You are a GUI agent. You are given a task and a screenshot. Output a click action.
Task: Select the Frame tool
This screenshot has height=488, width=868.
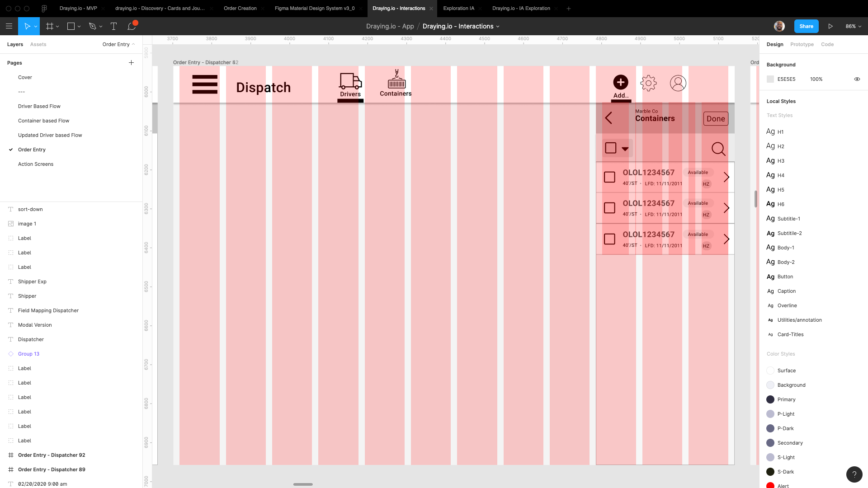click(x=50, y=26)
